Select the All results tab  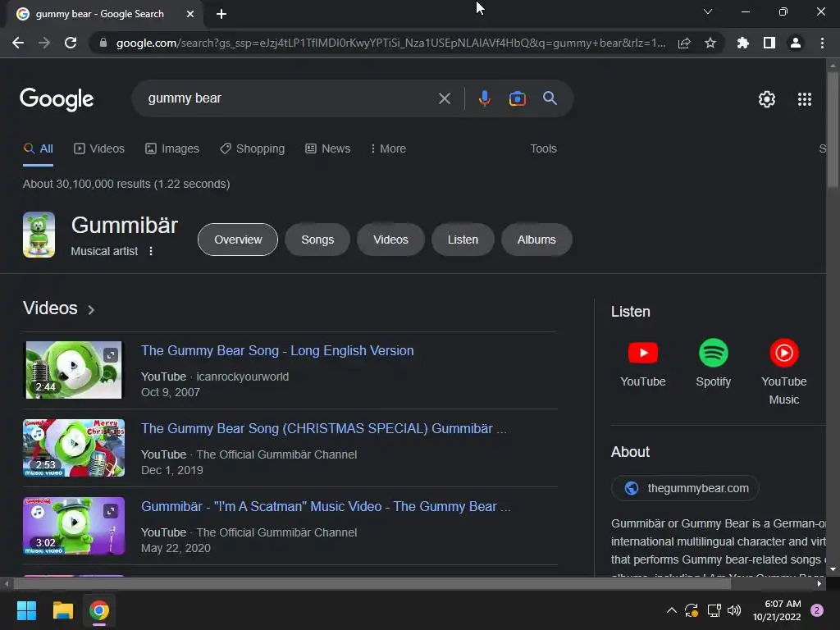39,149
